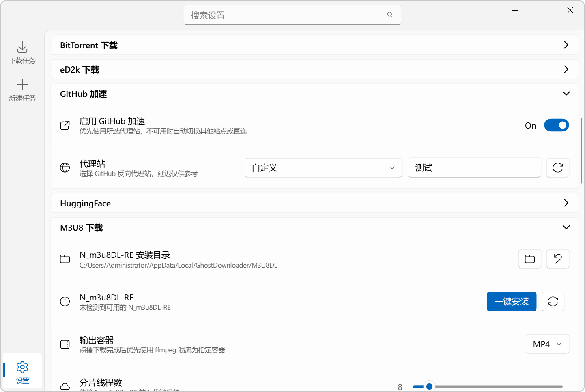Refresh the proxy site latency list
585x392 pixels.
[x=557, y=168]
